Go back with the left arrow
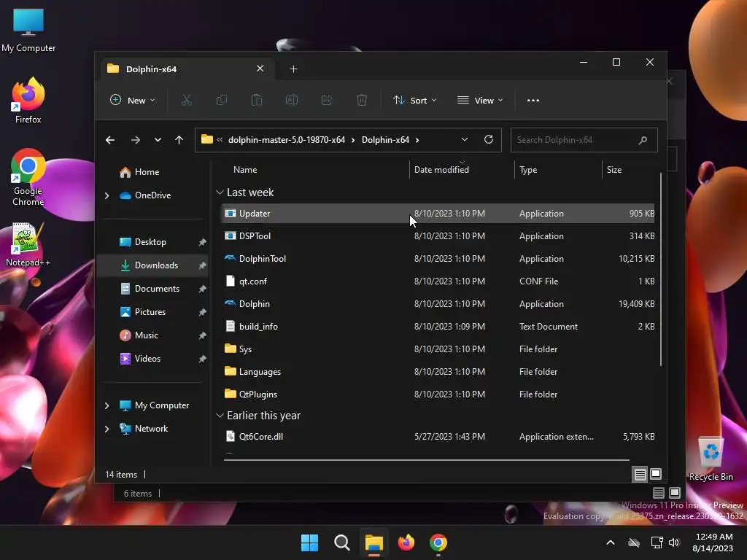The width and height of the screenshot is (747, 560). pos(110,140)
